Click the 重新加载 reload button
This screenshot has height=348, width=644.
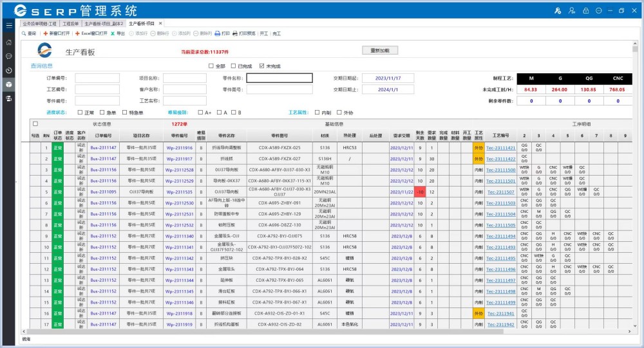381,50
